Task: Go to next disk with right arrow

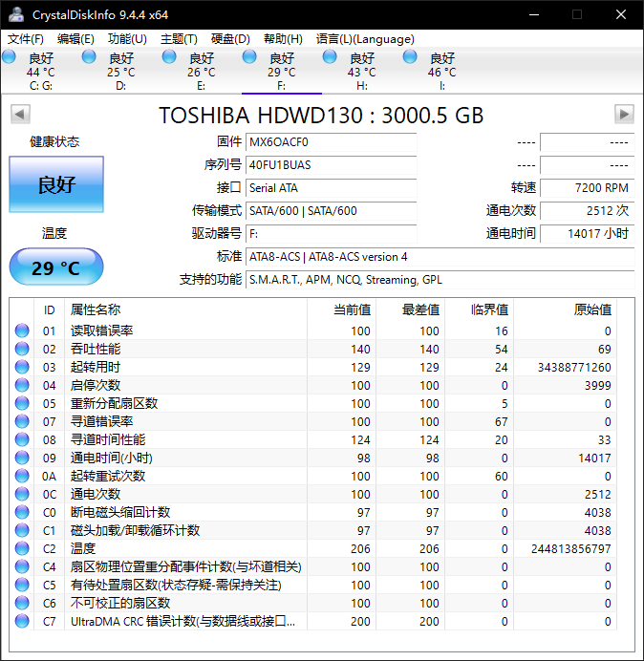Action: click(x=624, y=114)
